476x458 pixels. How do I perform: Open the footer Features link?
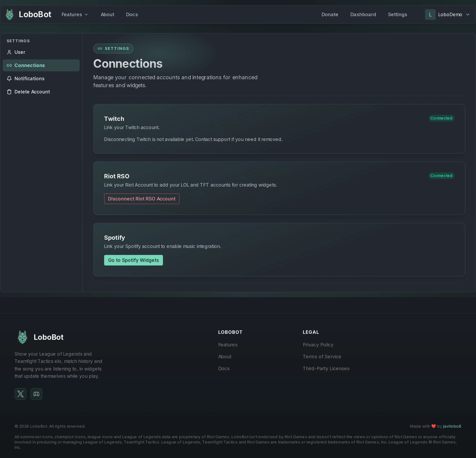pyautogui.click(x=228, y=345)
